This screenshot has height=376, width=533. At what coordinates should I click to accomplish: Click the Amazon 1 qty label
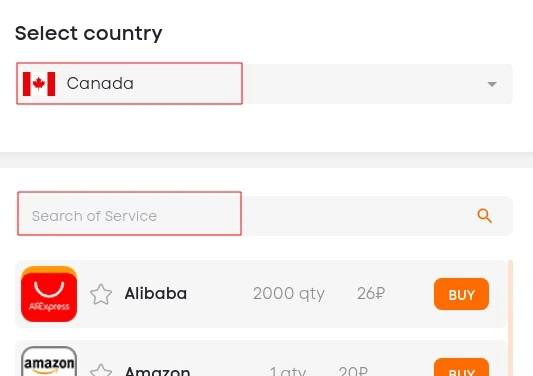coord(288,371)
